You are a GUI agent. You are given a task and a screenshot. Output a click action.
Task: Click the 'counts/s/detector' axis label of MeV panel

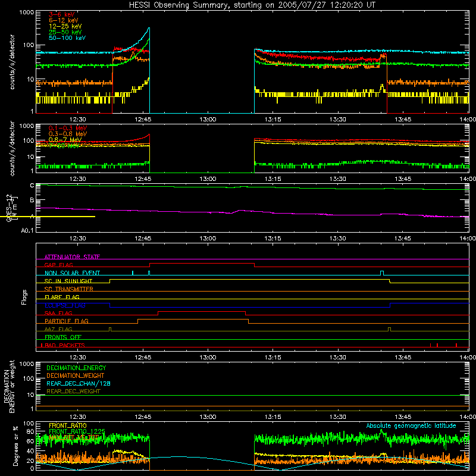[x=12, y=148]
